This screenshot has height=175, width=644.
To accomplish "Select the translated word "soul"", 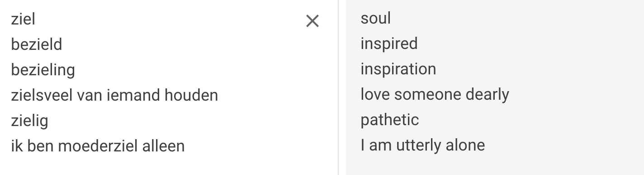I will tap(376, 18).
